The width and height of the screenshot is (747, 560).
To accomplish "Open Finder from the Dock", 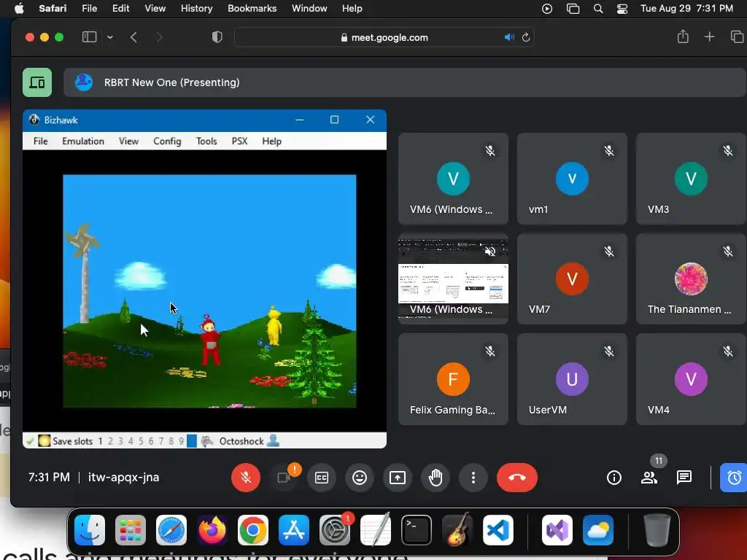I will pos(90,530).
